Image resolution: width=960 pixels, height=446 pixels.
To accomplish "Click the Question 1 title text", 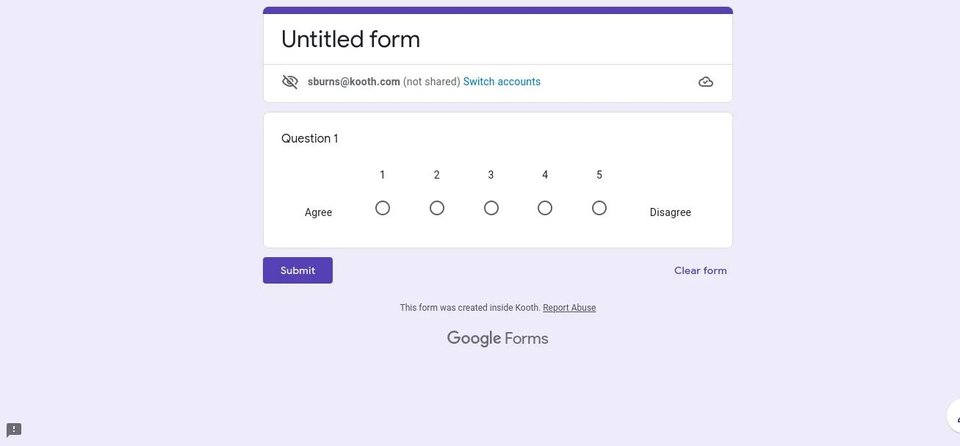I will (x=309, y=138).
